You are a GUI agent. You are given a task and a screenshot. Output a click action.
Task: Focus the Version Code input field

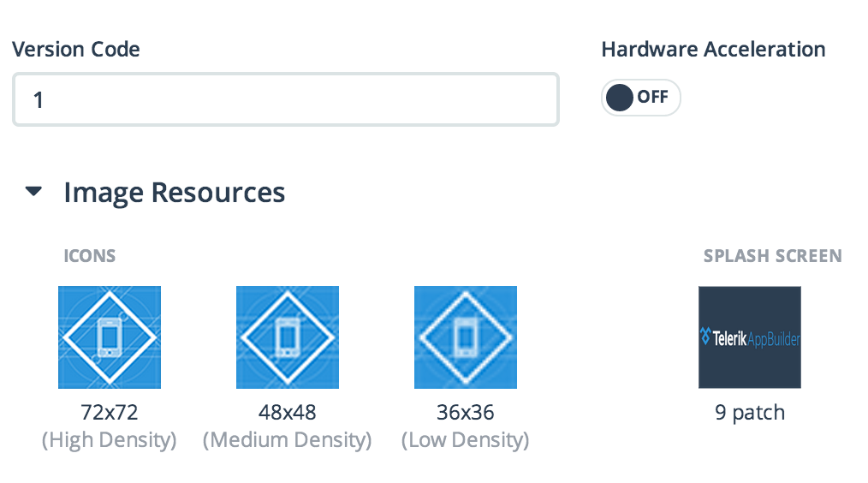[x=285, y=99]
